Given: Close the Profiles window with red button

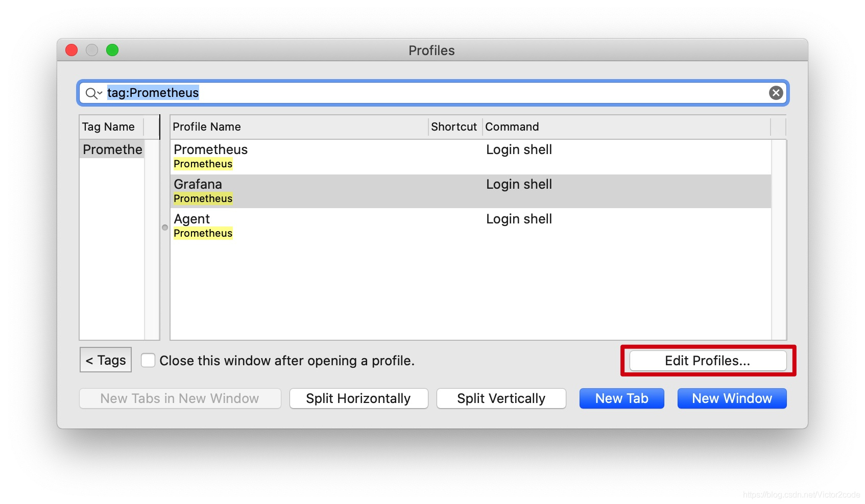Looking at the screenshot, I should click(71, 50).
